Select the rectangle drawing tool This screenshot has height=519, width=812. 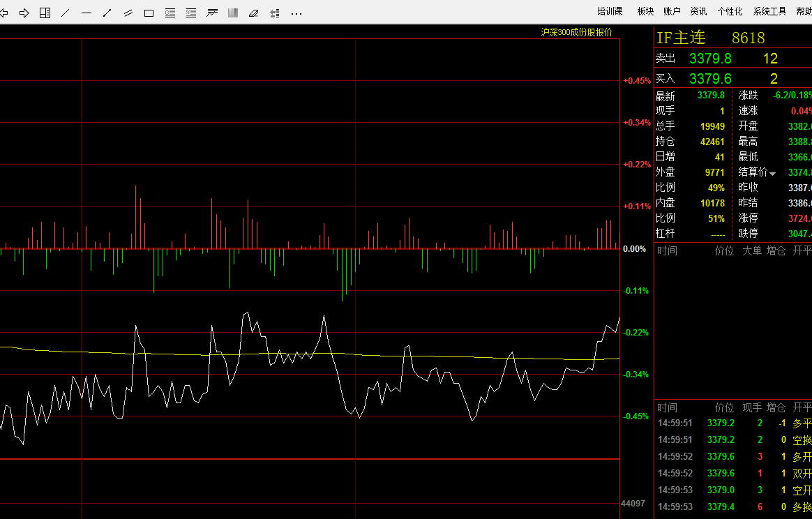[149, 13]
